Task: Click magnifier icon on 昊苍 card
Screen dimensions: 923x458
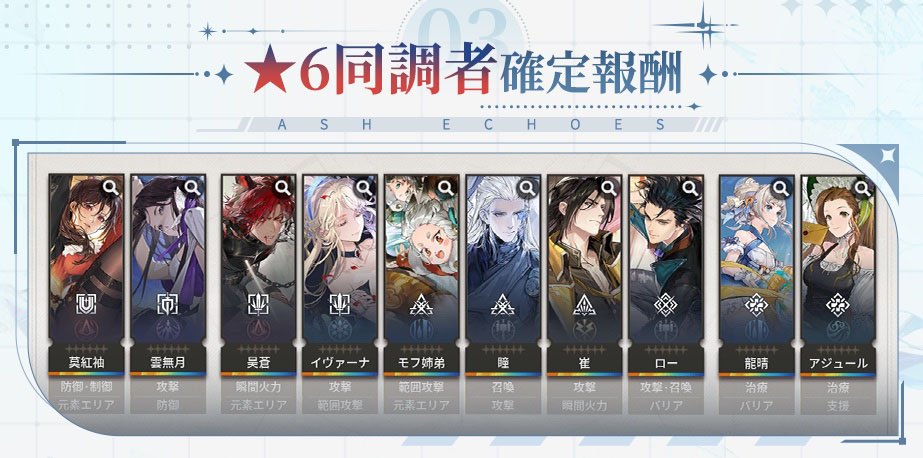Action: point(283,188)
